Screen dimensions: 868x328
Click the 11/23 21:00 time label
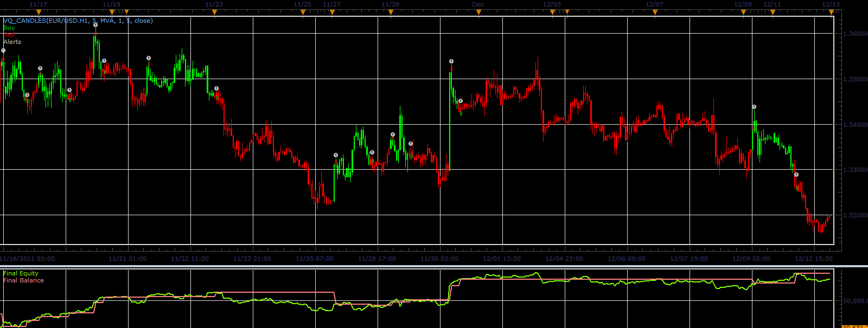[x=252, y=259]
